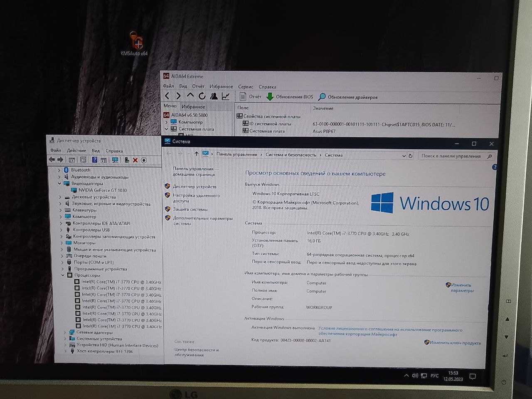Image resolution: width=532 pixels, height=399 pixels.
Task: Open the address bar dropdown in System window
Action: point(404,155)
